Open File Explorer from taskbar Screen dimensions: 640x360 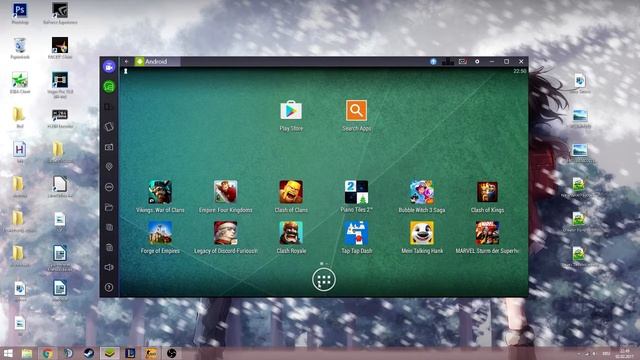(x=27, y=353)
